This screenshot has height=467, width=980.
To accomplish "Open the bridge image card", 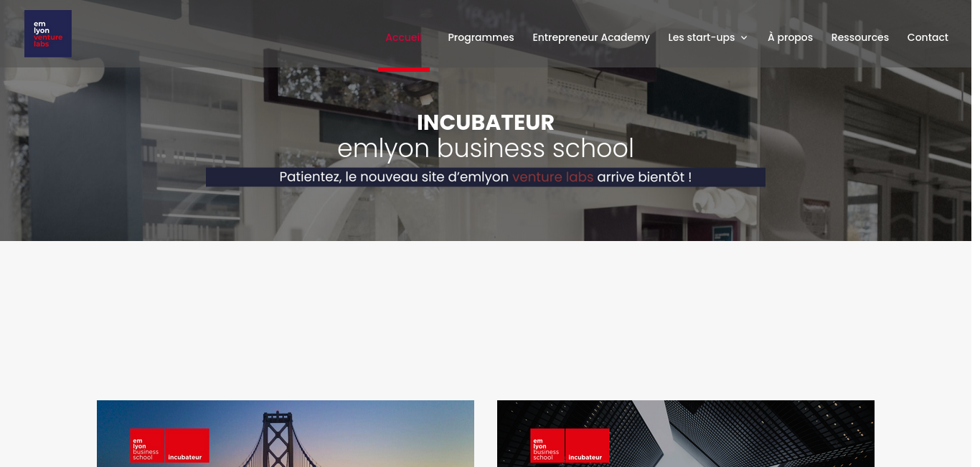I will [286, 433].
